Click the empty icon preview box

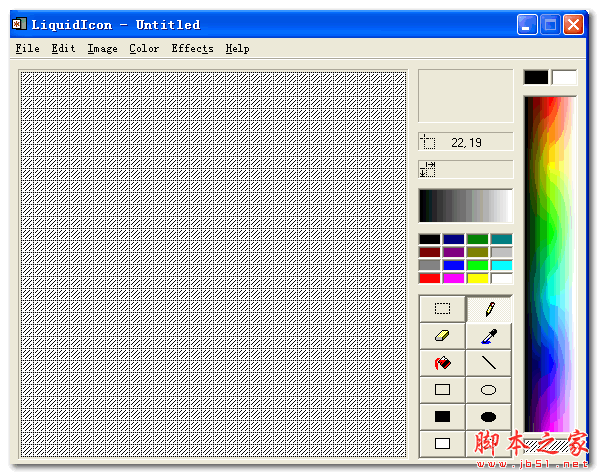click(466, 96)
